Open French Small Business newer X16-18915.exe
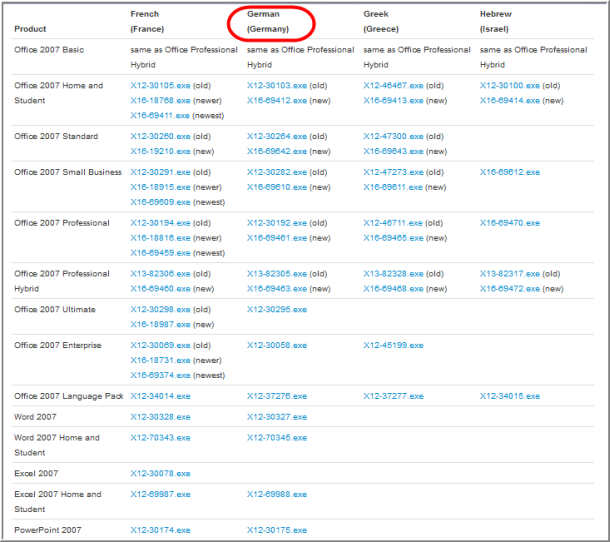610x542 pixels. [160, 187]
